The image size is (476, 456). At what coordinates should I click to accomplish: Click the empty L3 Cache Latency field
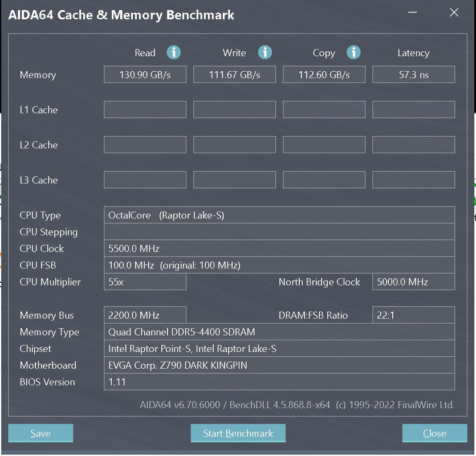coord(413,180)
